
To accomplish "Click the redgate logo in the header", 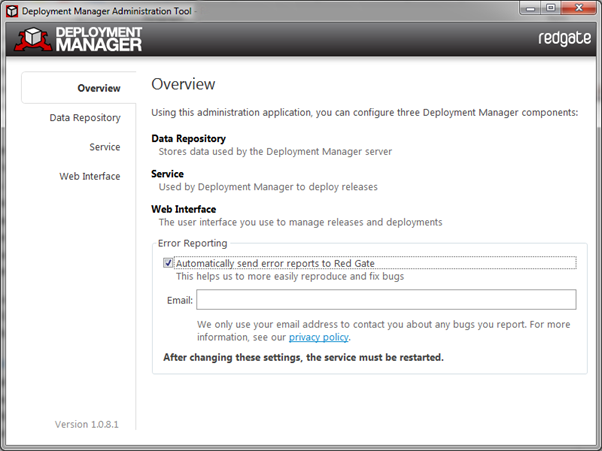I will (x=564, y=38).
